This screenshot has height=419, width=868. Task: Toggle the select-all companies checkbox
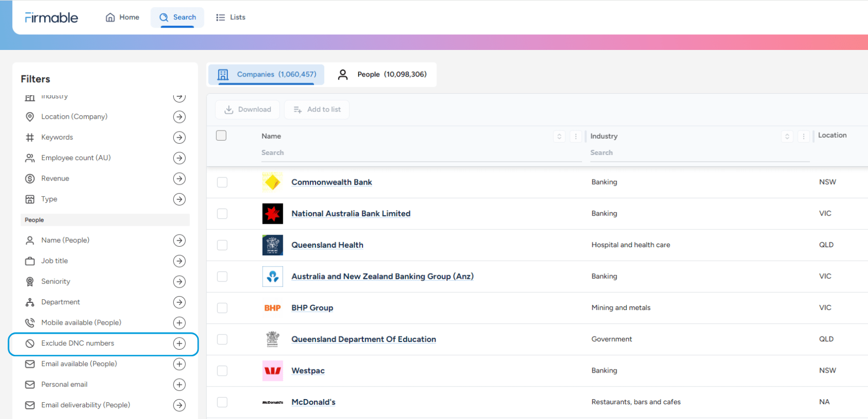pos(221,136)
